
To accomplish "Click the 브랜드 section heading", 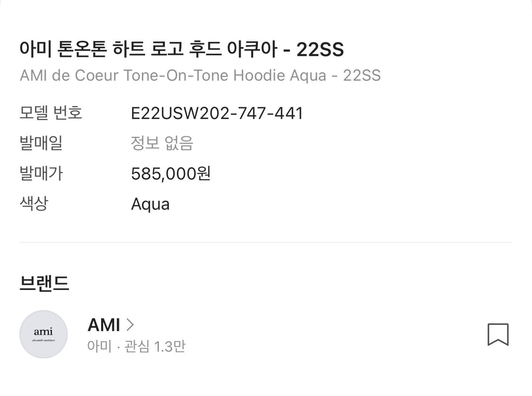I will click(44, 283).
